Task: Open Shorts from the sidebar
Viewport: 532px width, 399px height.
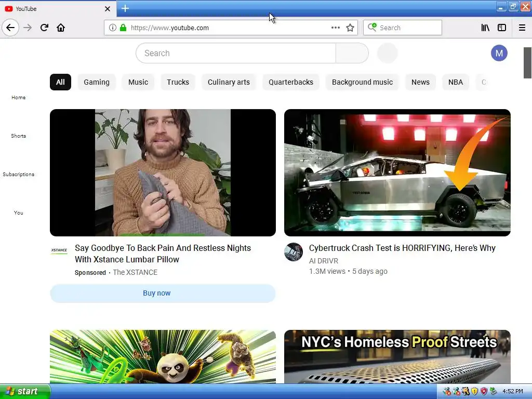Action: coord(18,136)
